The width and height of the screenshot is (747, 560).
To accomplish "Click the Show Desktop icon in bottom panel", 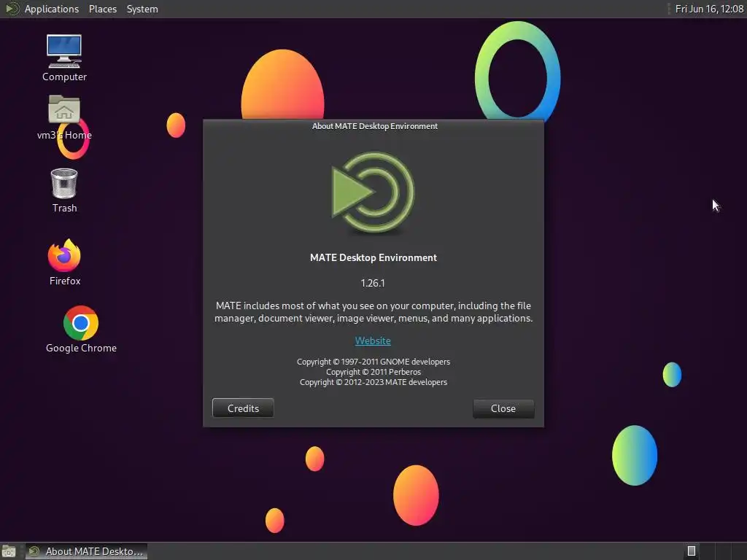I will (9, 551).
